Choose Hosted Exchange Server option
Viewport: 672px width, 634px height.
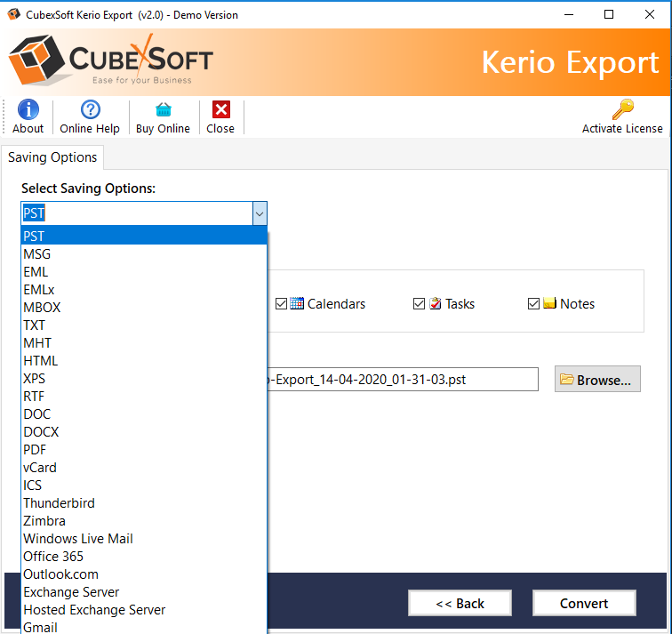(144, 610)
